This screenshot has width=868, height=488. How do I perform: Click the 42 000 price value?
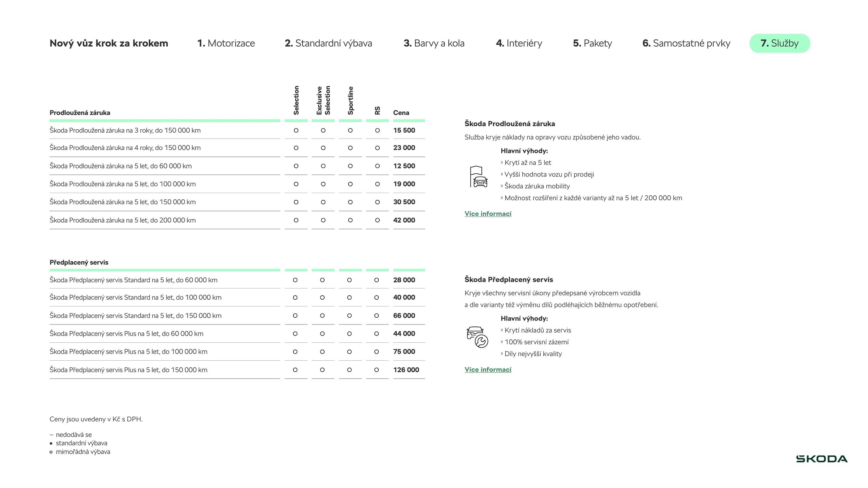coord(404,220)
